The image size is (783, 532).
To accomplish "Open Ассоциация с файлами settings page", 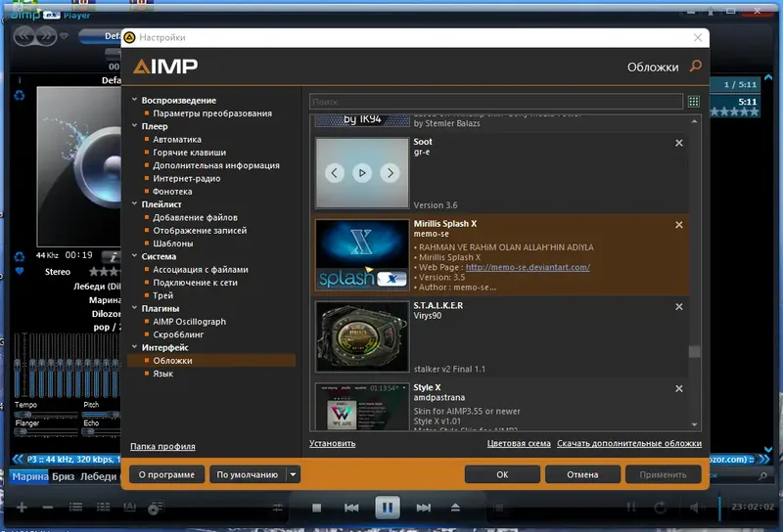I will pyautogui.click(x=201, y=270).
